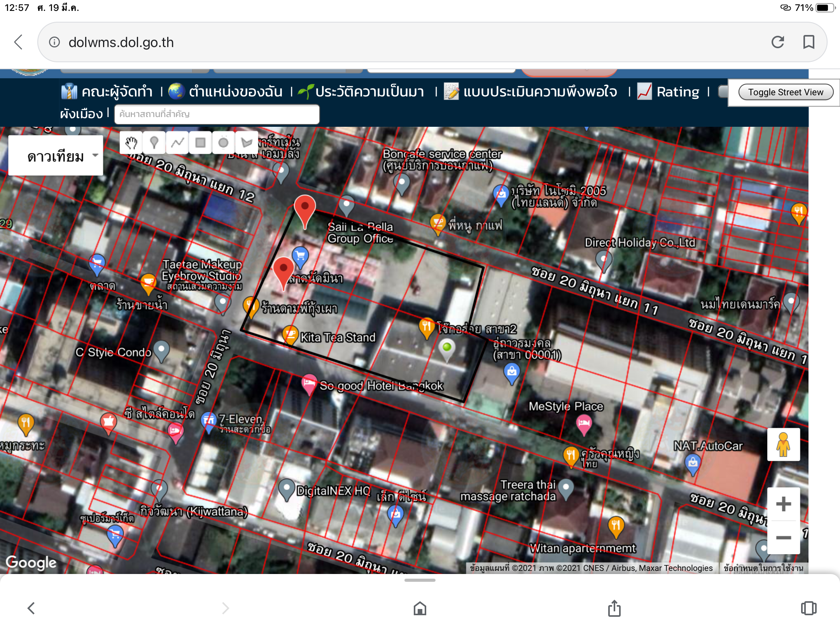Click the 7-Eleven store marker
The image size is (840, 630).
click(209, 423)
